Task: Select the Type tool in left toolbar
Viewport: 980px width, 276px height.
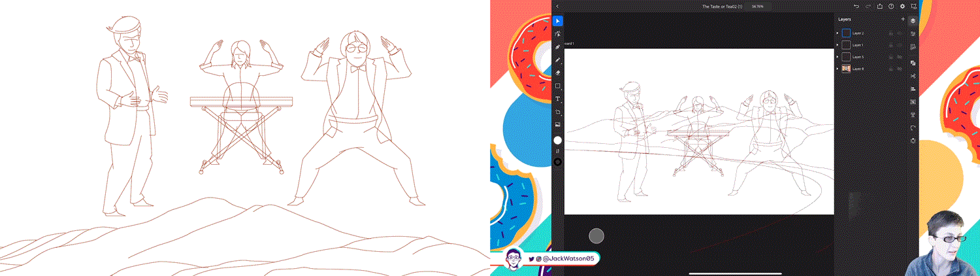Action: pos(558,99)
